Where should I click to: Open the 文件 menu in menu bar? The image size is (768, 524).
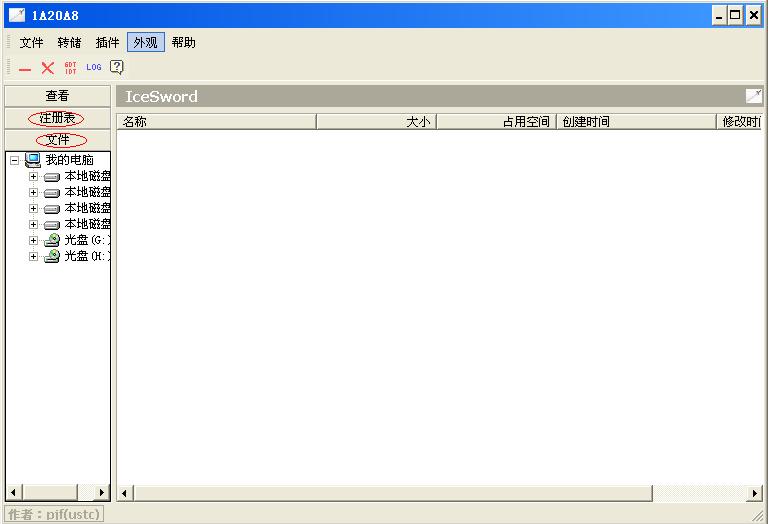(31, 43)
